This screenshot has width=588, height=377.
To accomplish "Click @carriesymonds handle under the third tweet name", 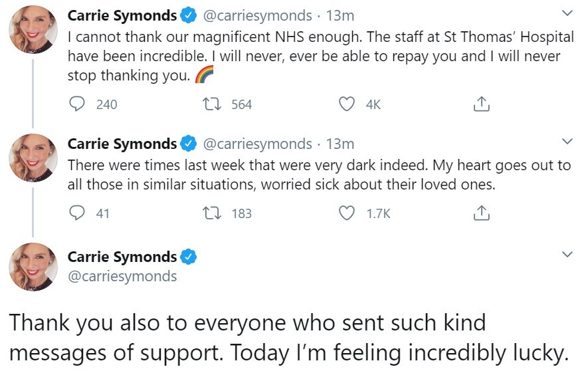I will (x=122, y=276).
